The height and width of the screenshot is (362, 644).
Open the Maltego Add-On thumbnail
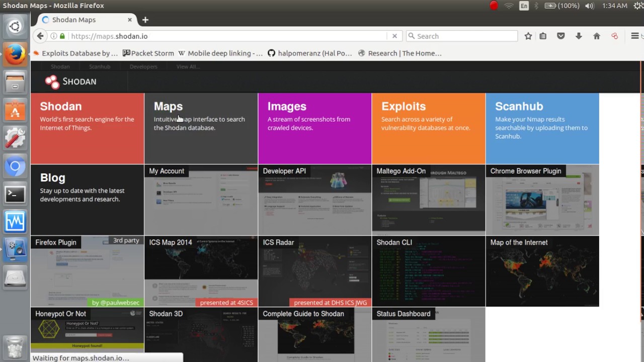(428, 200)
